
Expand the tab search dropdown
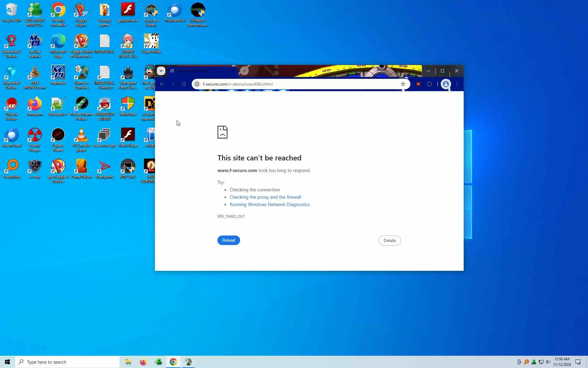click(x=161, y=71)
